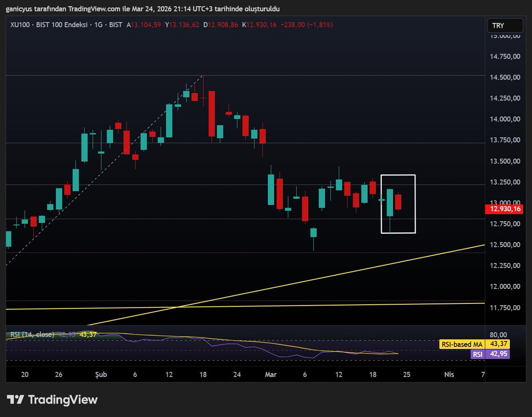532x417 pixels.
Task: Click the 13.250,00 price axis label
Action: [x=505, y=182]
